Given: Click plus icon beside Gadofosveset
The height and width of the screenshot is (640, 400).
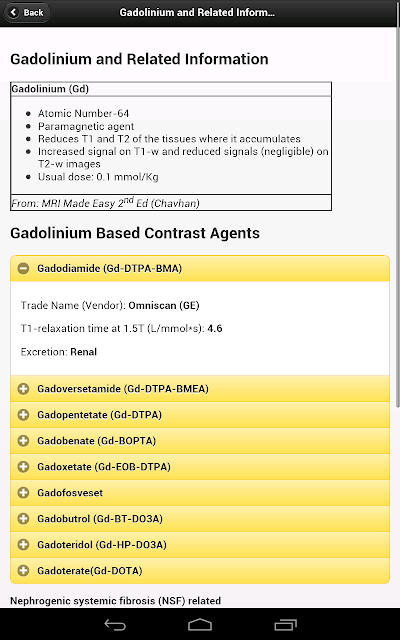Looking at the screenshot, I should (24, 493).
